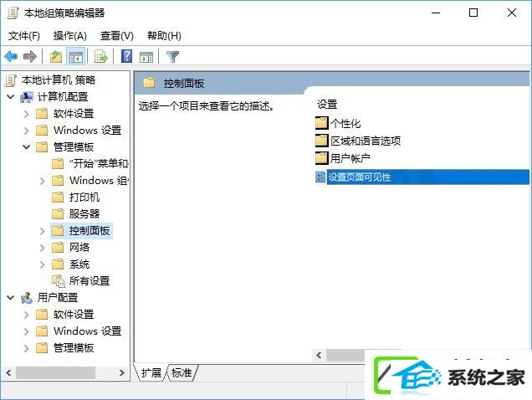Collapse the 计算机配置 tree node

pos(11,97)
